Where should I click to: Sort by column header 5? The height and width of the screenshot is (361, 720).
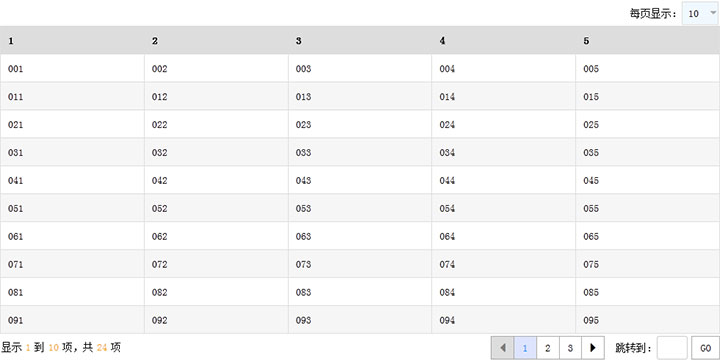point(648,40)
